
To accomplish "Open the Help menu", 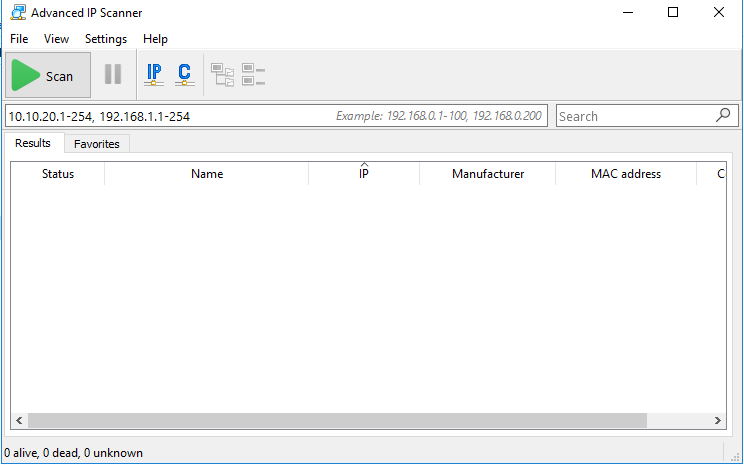I will [x=156, y=39].
